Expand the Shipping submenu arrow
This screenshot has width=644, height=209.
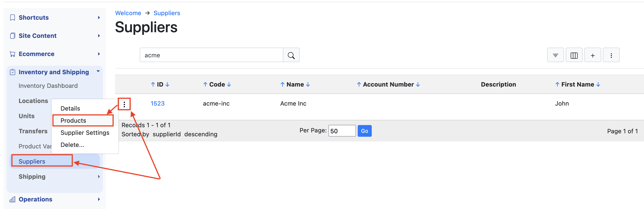[x=99, y=177]
